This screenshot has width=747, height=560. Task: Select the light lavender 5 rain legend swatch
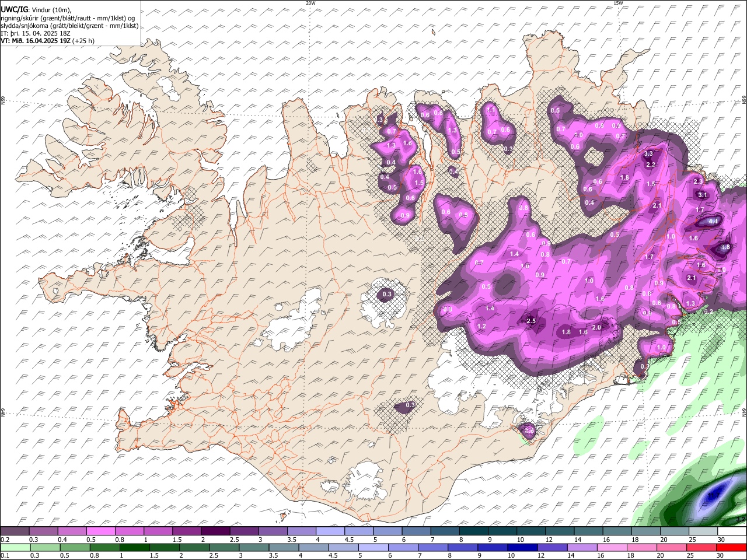click(x=373, y=547)
